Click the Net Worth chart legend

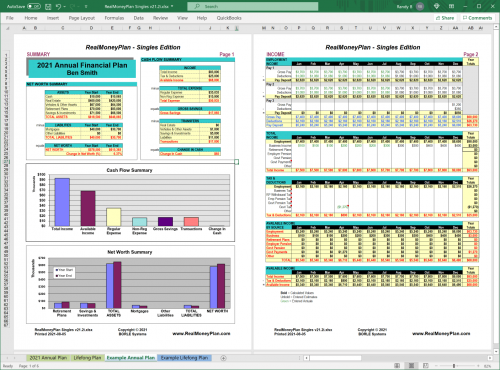coord(65,273)
